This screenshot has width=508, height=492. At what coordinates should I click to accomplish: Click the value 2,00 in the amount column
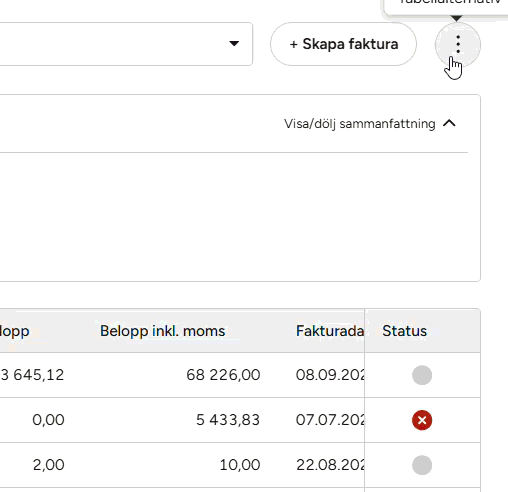pos(48,465)
